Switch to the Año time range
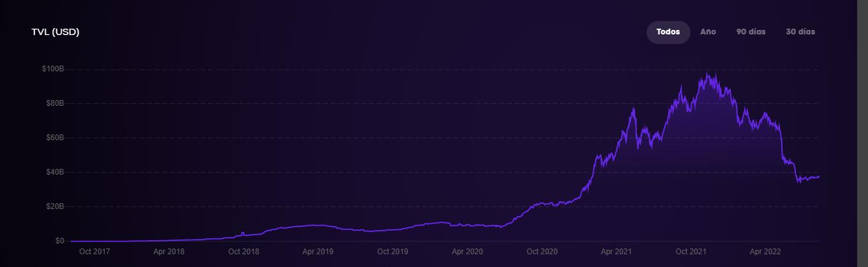 (x=708, y=32)
